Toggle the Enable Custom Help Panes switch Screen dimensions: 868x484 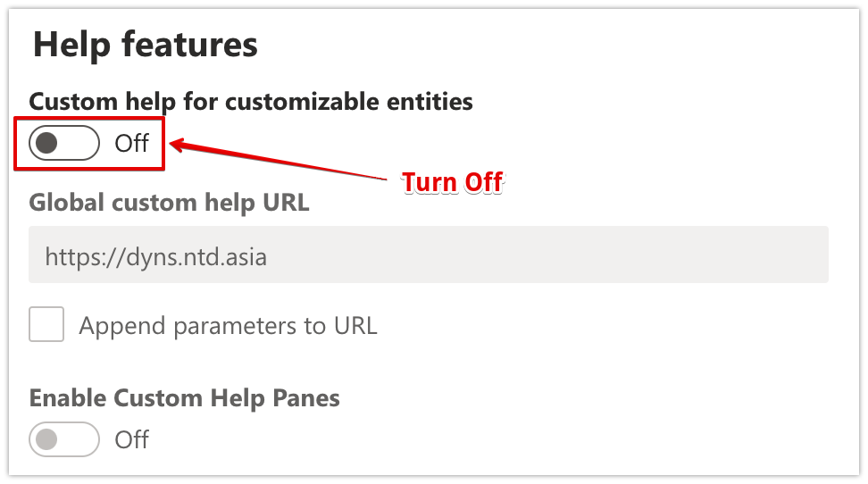[x=63, y=439]
